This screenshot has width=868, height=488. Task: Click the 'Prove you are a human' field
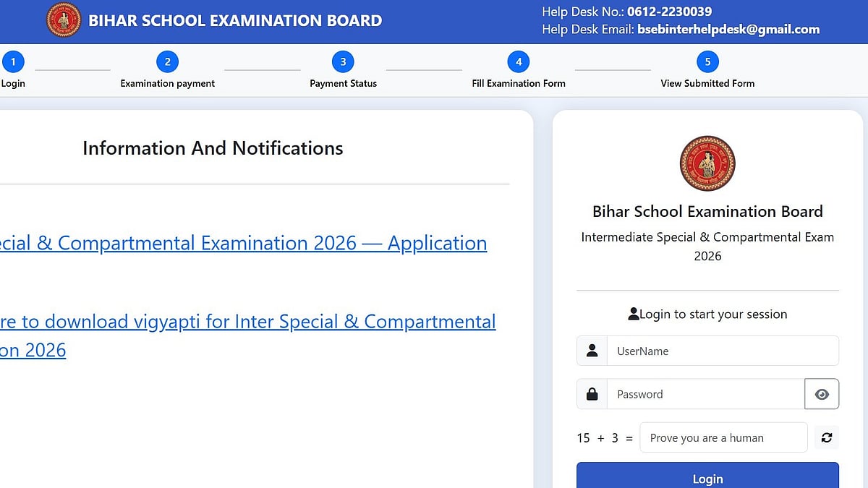click(x=723, y=437)
